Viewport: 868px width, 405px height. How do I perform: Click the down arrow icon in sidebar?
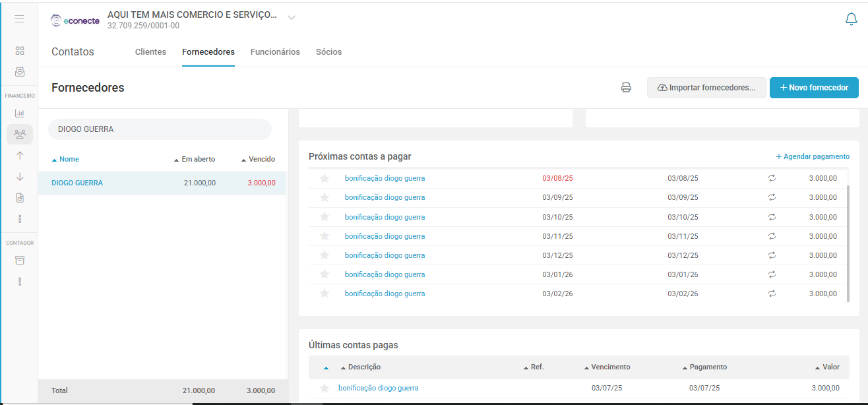point(20,177)
